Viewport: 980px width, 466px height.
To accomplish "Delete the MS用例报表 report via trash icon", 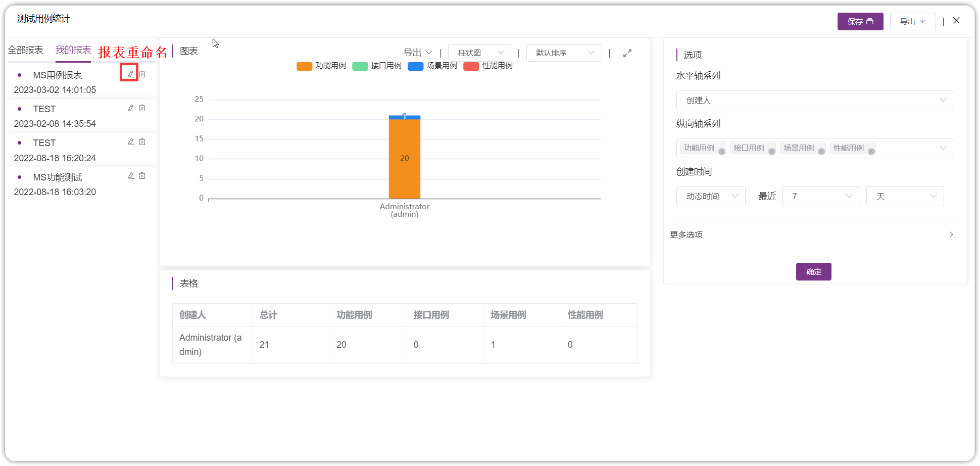I will 142,74.
